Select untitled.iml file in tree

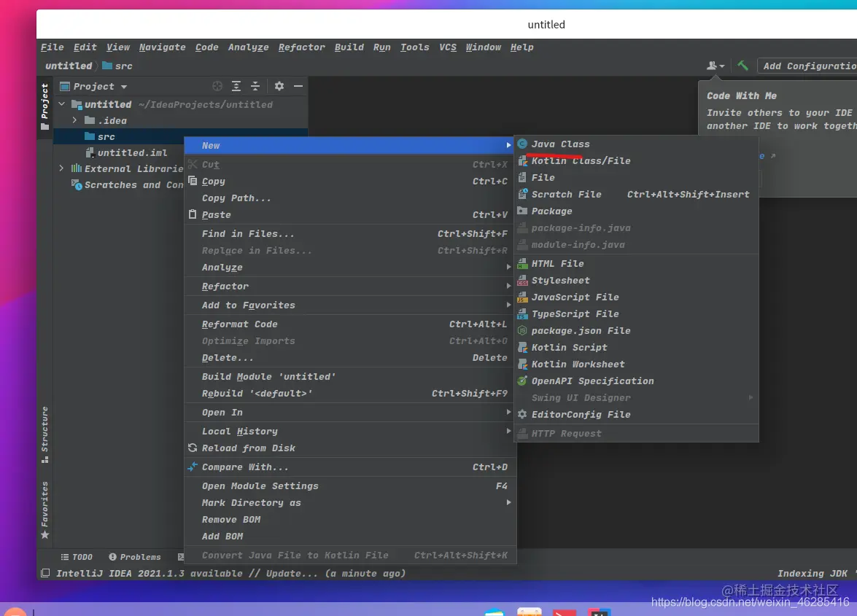[127, 152]
